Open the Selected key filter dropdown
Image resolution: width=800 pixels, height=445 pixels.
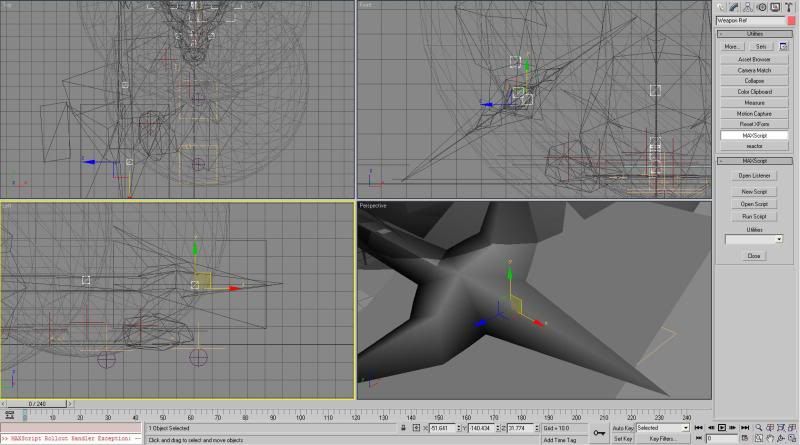662,428
